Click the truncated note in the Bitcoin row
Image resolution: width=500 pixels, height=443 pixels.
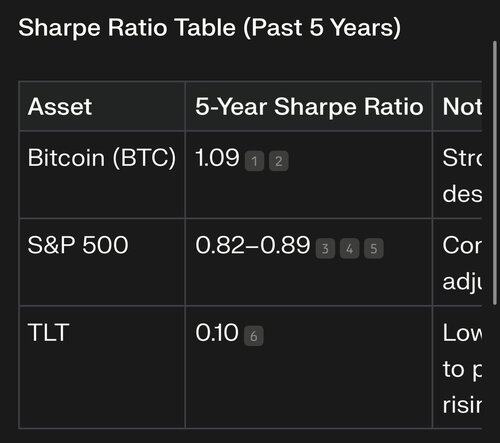coord(462,175)
